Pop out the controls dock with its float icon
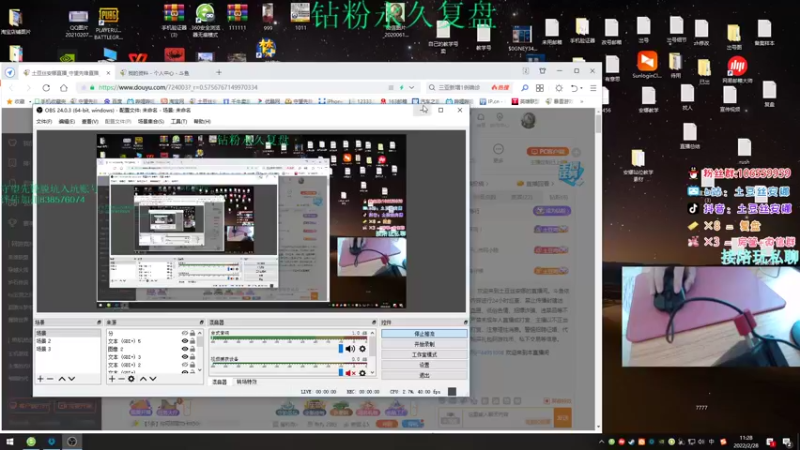800x450 pixels. pos(465,322)
